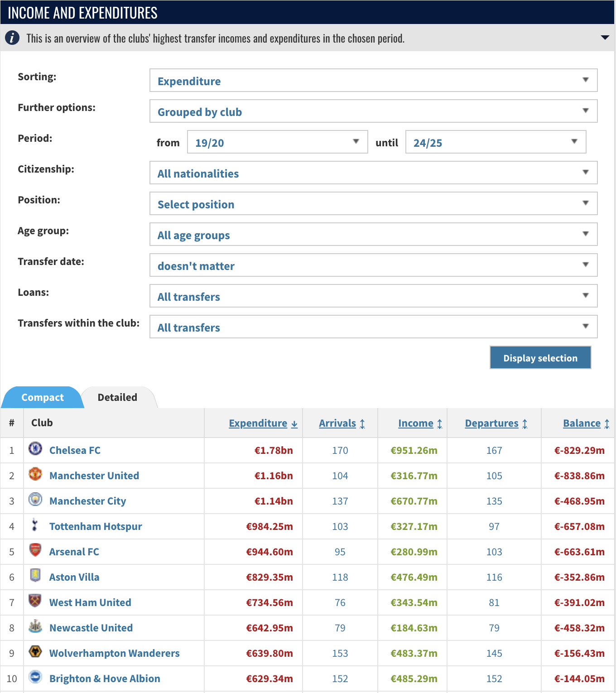
Task: Click Aston Villa club crest
Action: tap(35, 576)
